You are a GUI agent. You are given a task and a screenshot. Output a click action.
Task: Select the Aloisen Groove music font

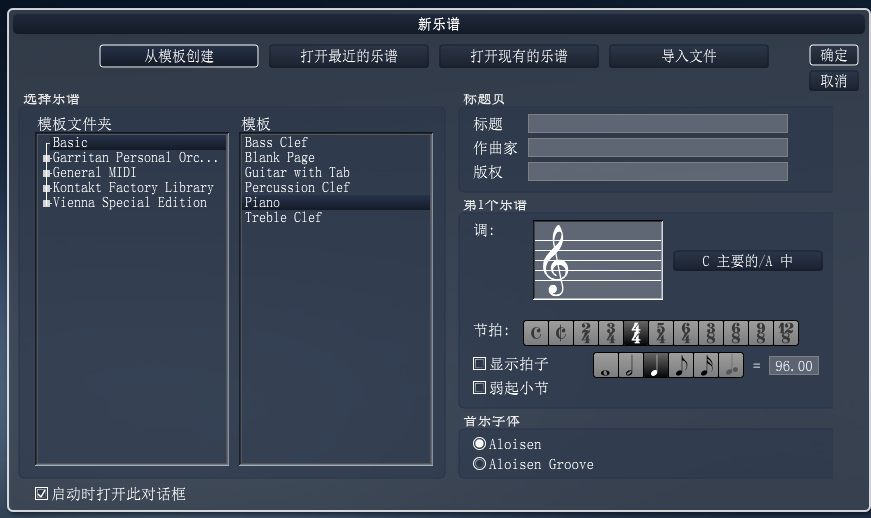pos(480,464)
